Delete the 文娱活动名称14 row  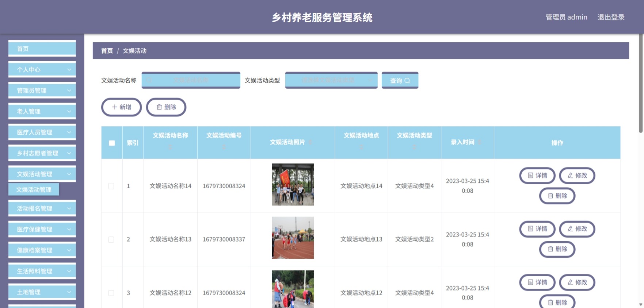pos(557,196)
